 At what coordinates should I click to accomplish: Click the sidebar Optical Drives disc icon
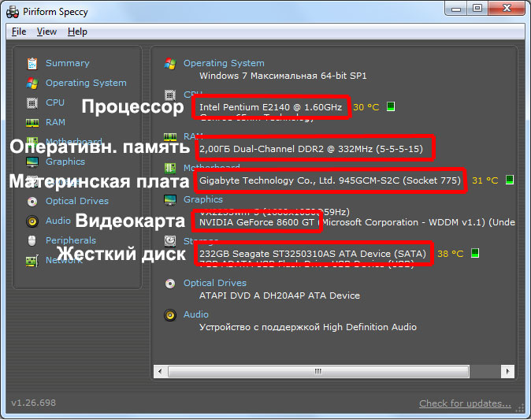tap(32, 202)
